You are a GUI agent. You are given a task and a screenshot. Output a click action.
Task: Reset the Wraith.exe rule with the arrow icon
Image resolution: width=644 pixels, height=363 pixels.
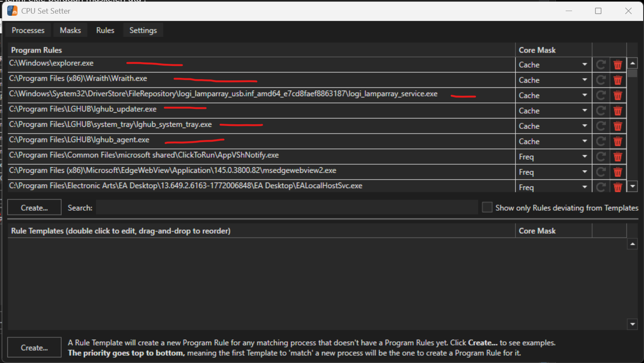point(601,80)
